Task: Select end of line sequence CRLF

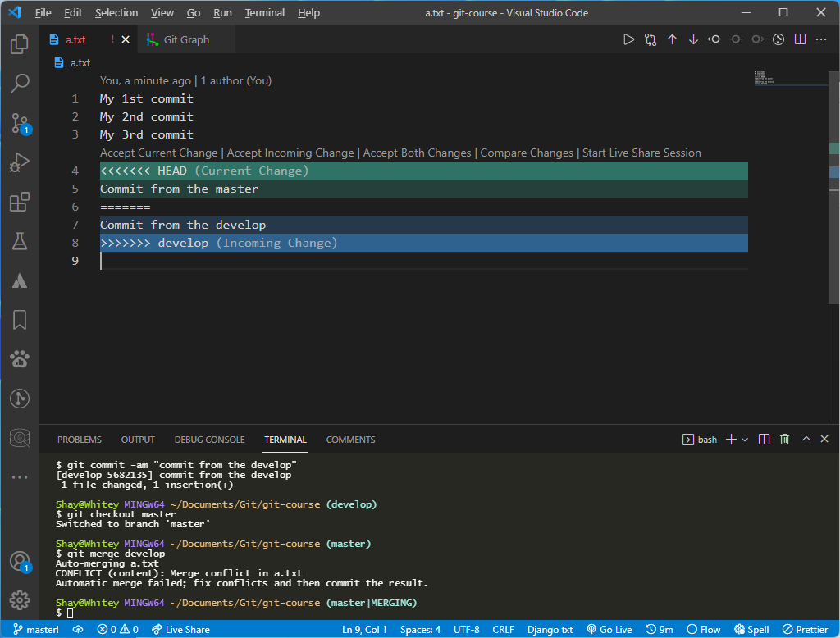Action: pos(503,630)
